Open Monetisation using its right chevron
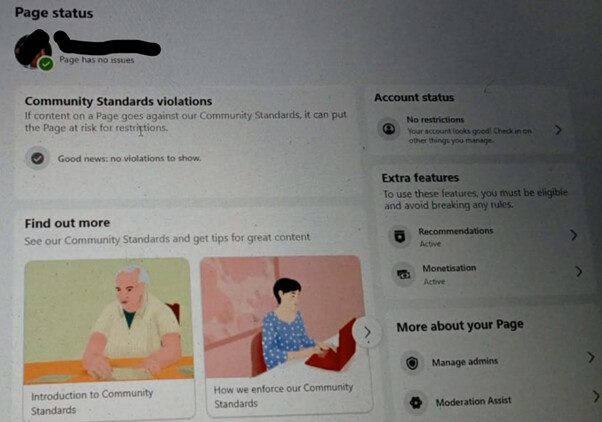The image size is (602, 422). click(x=579, y=272)
